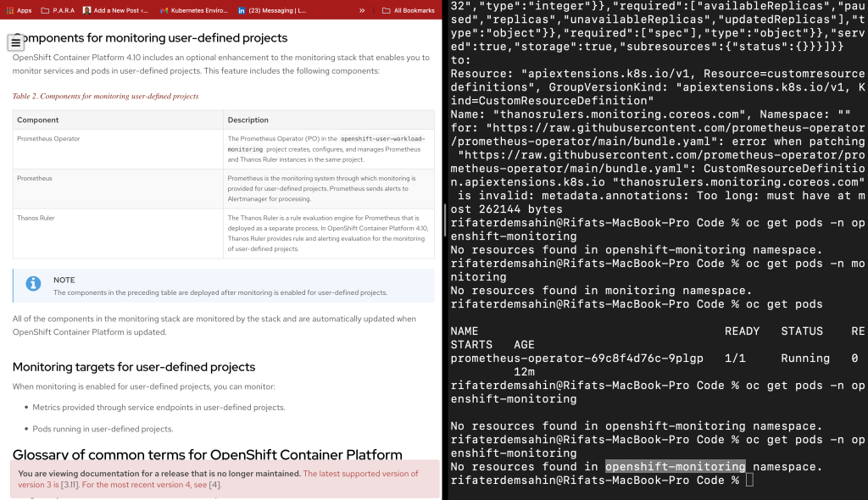Click the NOTE label in the info box
The height and width of the screenshot is (500, 868).
click(x=64, y=280)
